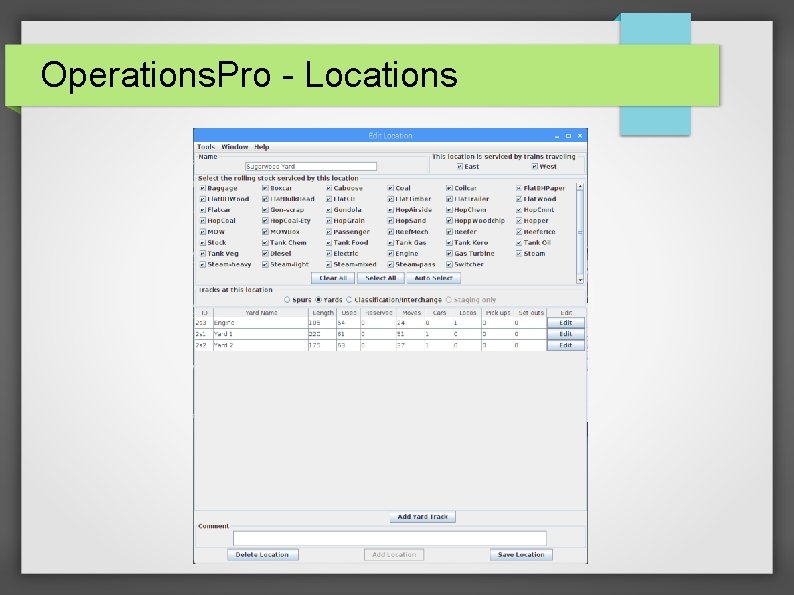Select the Yard 1 name cell
The width and height of the screenshot is (794, 595).
[261, 334]
